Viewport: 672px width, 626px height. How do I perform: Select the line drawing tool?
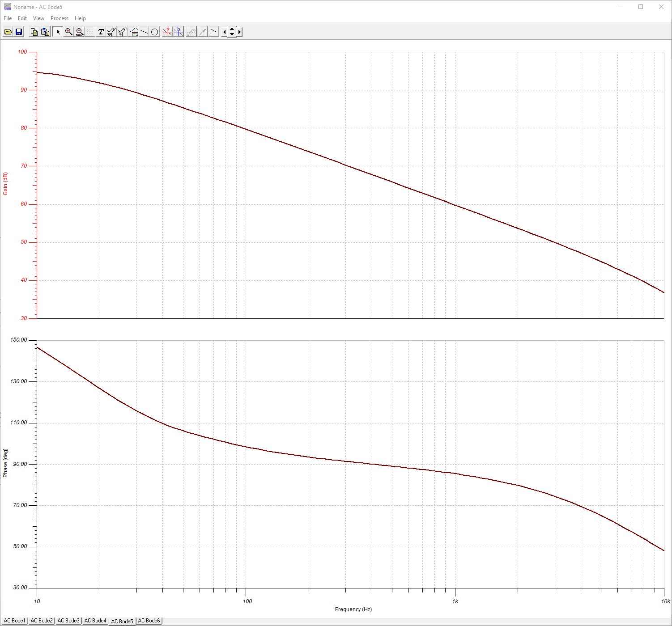[144, 32]
